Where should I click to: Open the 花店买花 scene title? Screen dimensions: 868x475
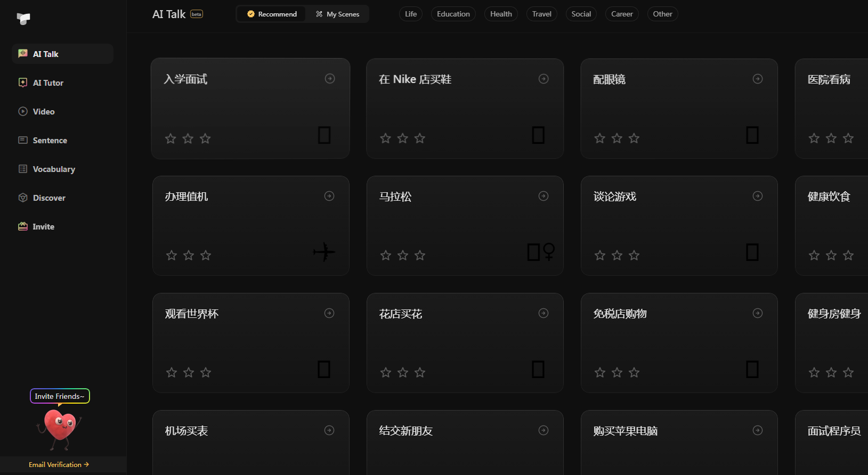point(401,314)
